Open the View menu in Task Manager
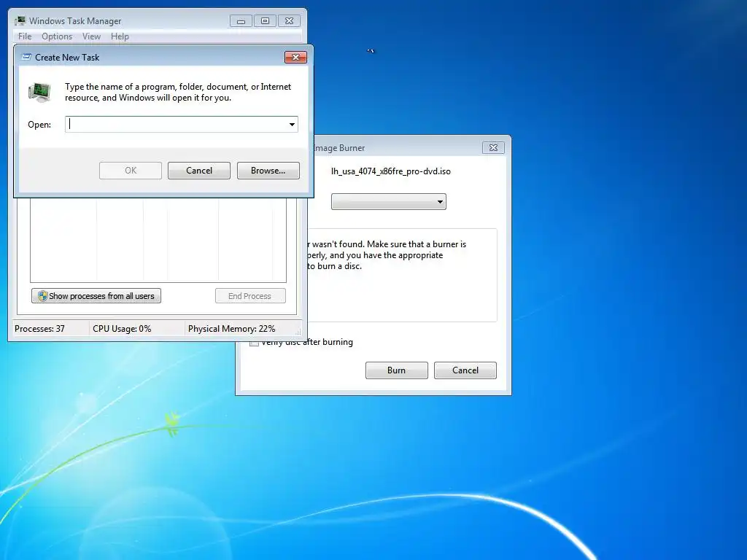Viewport: 747px width, 560px height. click(91, 36)
